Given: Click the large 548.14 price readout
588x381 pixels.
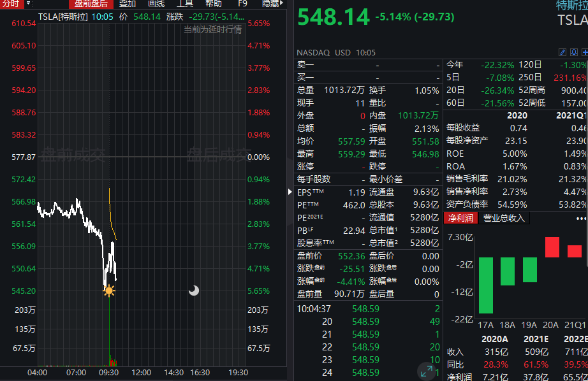Looking at the screenshot, I should point(334,18).
